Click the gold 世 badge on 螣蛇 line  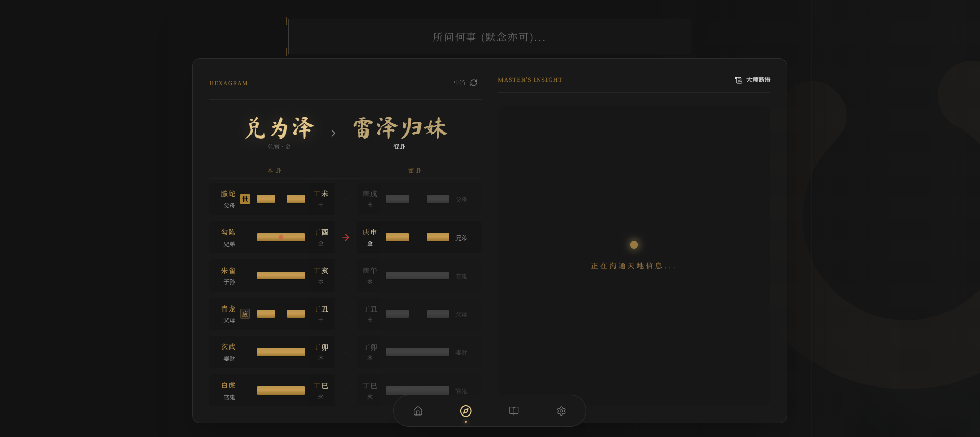pos(245,199)
